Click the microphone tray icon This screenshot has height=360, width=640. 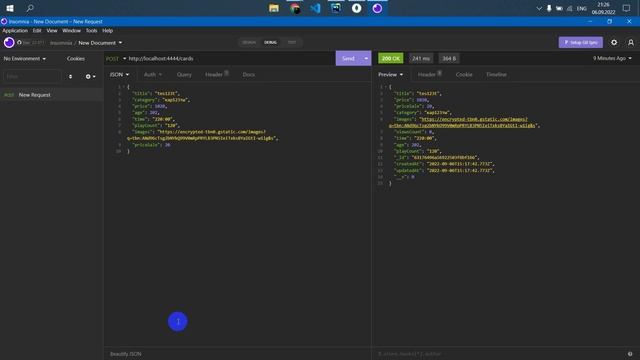(x=549, y=8)
